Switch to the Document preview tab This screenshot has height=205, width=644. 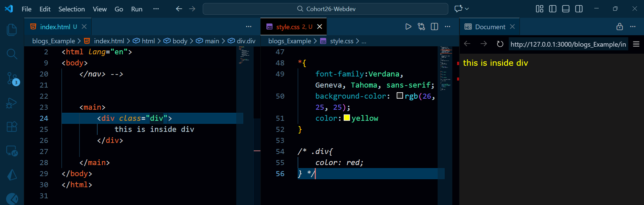pos(489,27)
